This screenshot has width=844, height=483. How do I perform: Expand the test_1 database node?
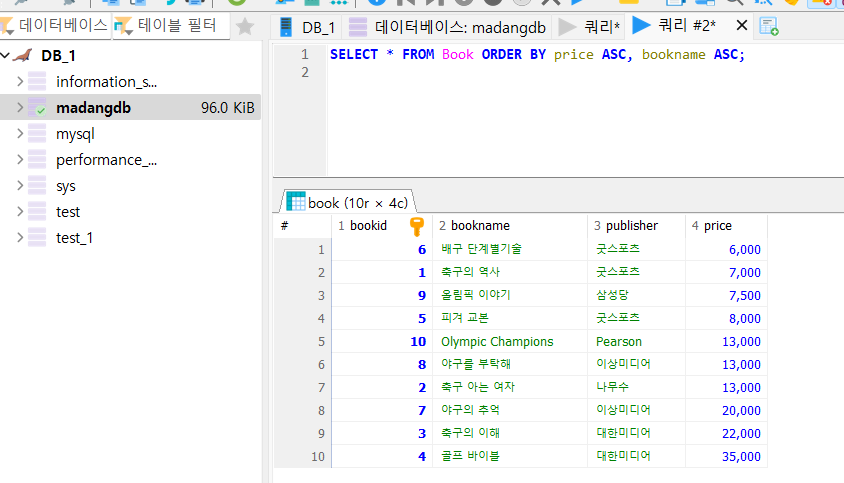(x=20, y=237)
